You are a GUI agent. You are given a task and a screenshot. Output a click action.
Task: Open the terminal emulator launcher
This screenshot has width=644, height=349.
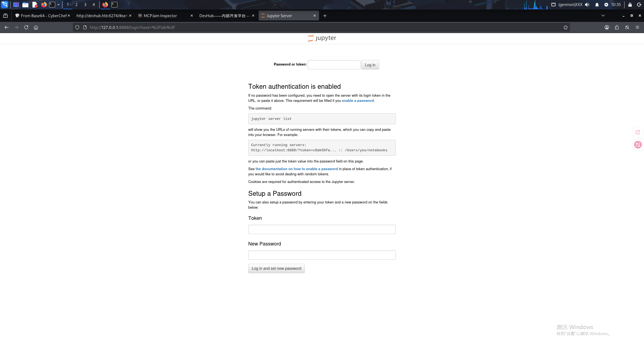[52, 5]
